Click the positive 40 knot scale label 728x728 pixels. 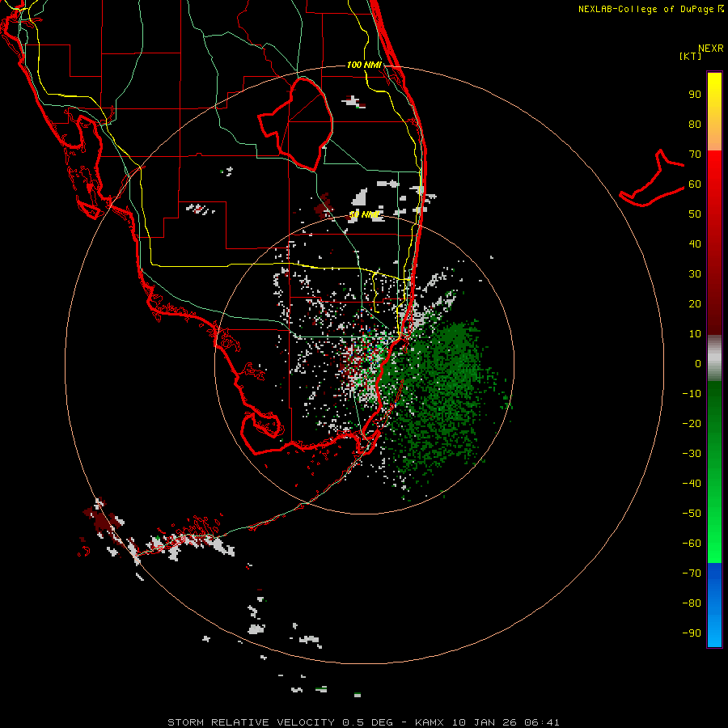pos(695,244)
